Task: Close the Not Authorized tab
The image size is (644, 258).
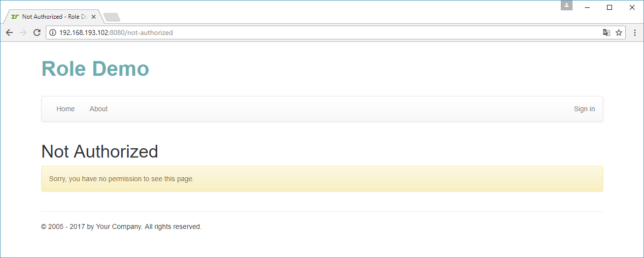Action: click(94, 16)
